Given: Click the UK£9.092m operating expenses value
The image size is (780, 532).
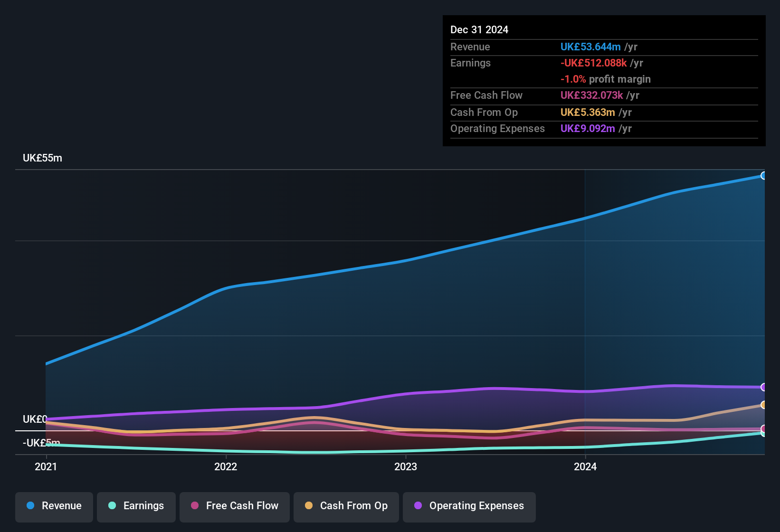Looking at the screenshot, I should tap(588, 129).
